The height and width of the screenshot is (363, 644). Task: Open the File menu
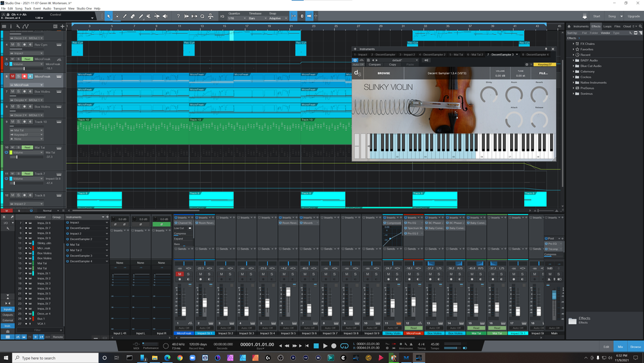3,8
